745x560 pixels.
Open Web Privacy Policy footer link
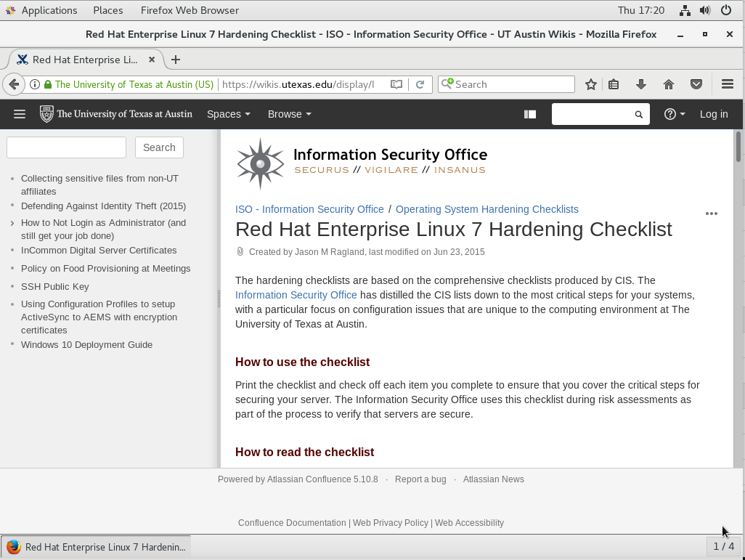tap(391, 523)
